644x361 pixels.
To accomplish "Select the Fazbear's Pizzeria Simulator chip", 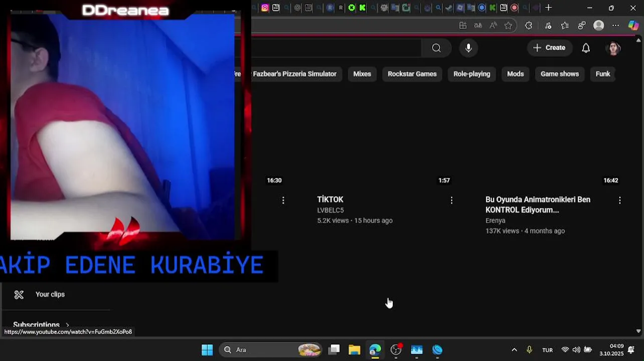I will coord(294,74).
